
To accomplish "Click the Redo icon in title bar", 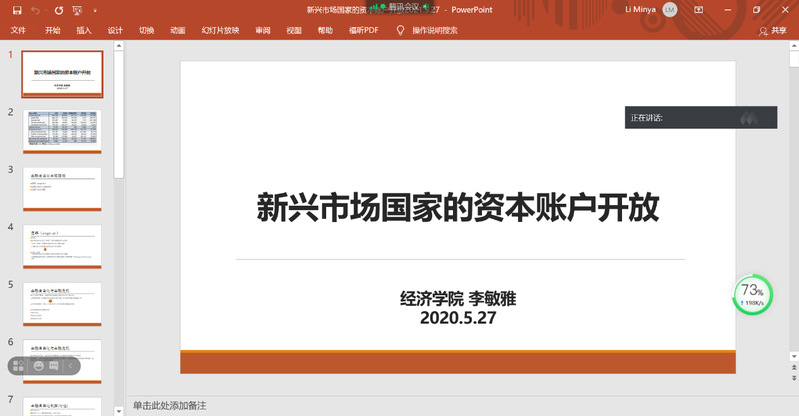I will pyautogui.click(x=60, y=10).
